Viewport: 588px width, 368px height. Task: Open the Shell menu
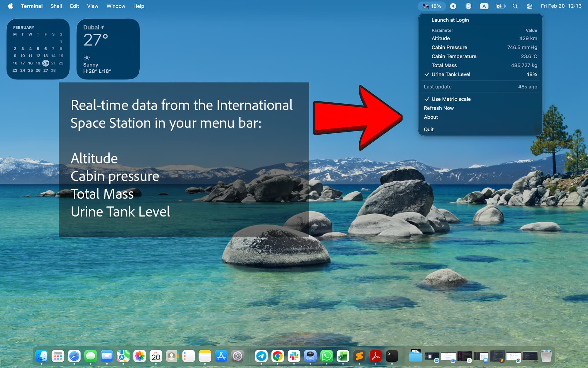pos(56,6)
